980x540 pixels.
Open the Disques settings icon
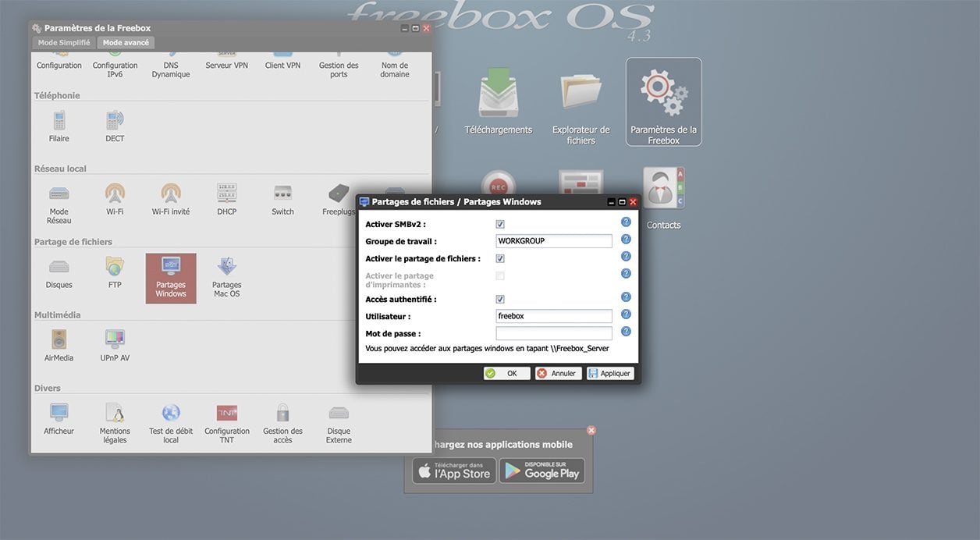click(x=59, y=273)
